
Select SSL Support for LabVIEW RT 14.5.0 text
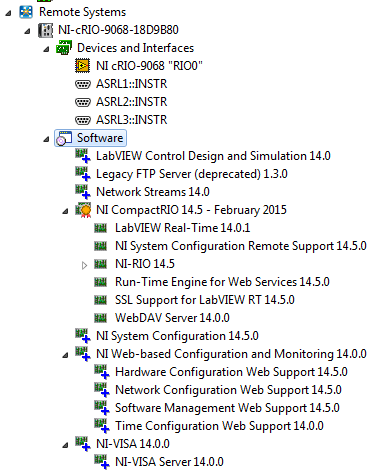point(205,300)
